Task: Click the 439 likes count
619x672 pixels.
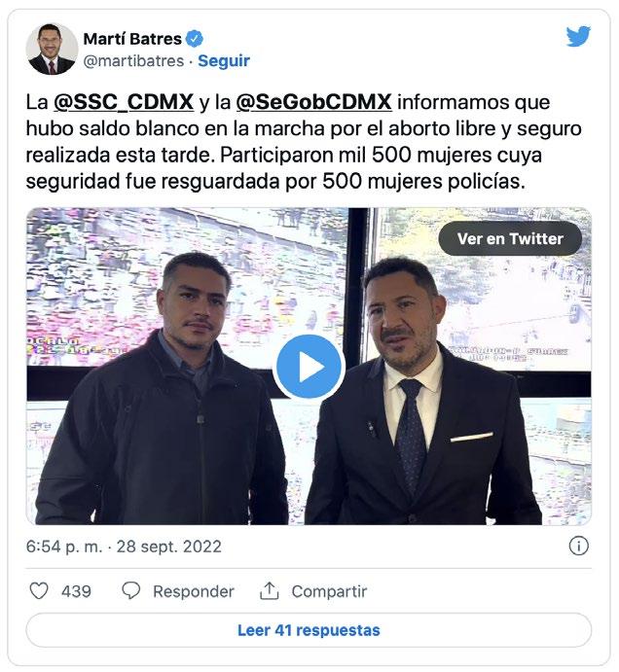Action: (76, 591)
